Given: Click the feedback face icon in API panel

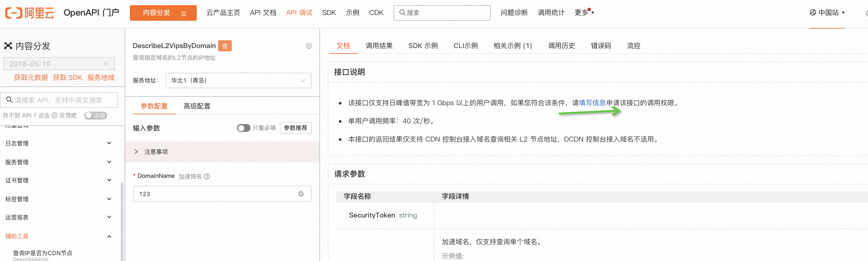Looking at the screenshot, I should [x=309, y=46].
